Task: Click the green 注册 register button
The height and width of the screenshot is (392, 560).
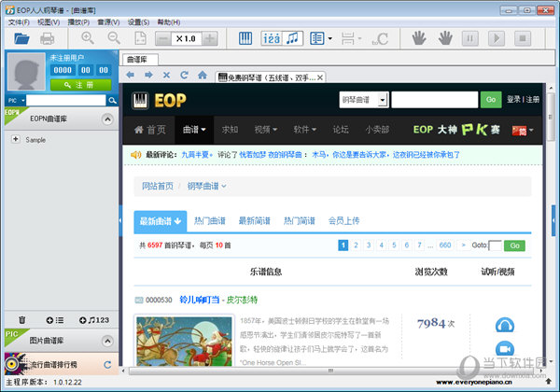Action: [x=80, y=85]
